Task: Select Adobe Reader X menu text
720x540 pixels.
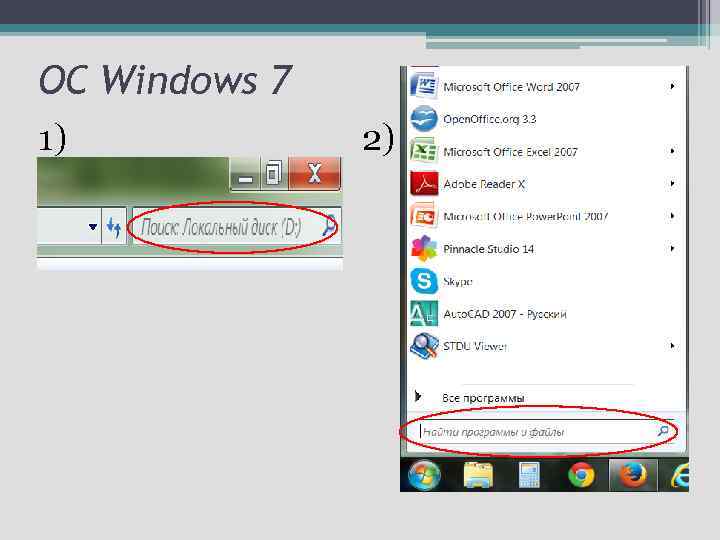Action: pyautogui.click(x=484, y=184)
